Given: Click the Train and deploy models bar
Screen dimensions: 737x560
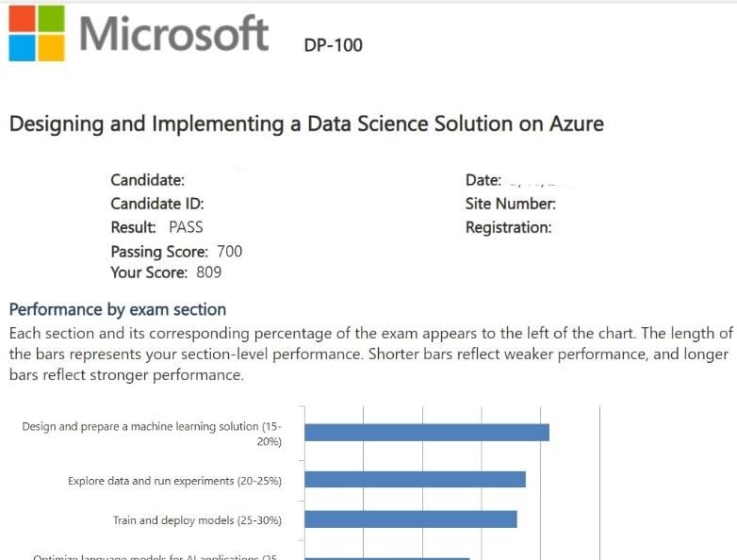Looking at the screenshot, I should click(410, 519).
